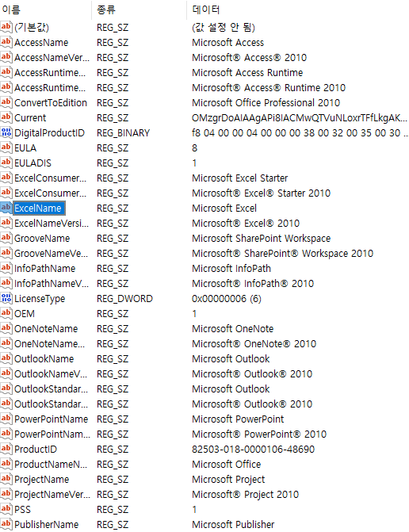Select the GrooveNameVe... entry icon
Viewport: 409px width, 532px height.
[6, 253]
